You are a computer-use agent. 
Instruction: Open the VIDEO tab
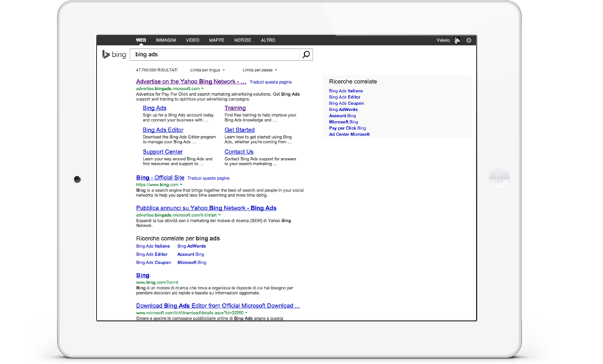[x=192, y=40]
